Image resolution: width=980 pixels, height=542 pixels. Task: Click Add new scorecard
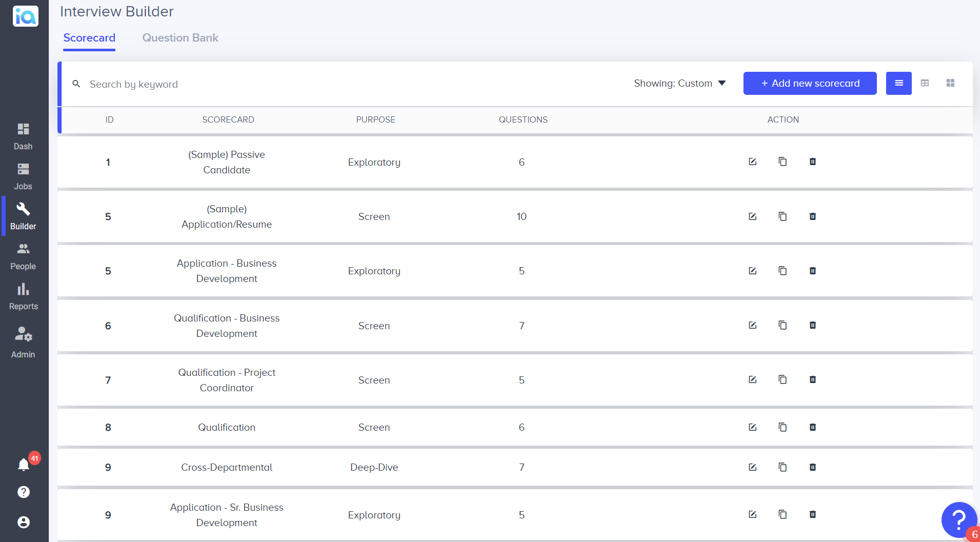point(809,83)
